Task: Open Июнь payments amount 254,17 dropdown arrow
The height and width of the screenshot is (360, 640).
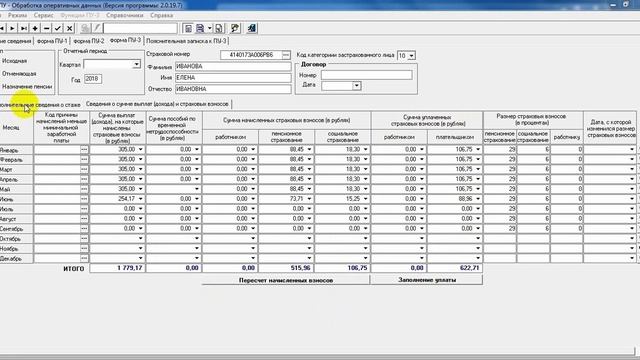Action: click(x=141, y=199)
